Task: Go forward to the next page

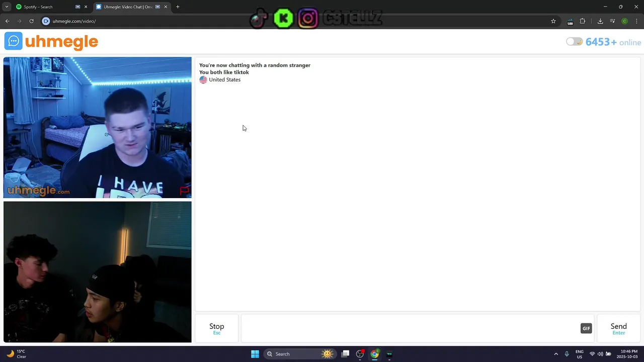Action: pos(19,21)
